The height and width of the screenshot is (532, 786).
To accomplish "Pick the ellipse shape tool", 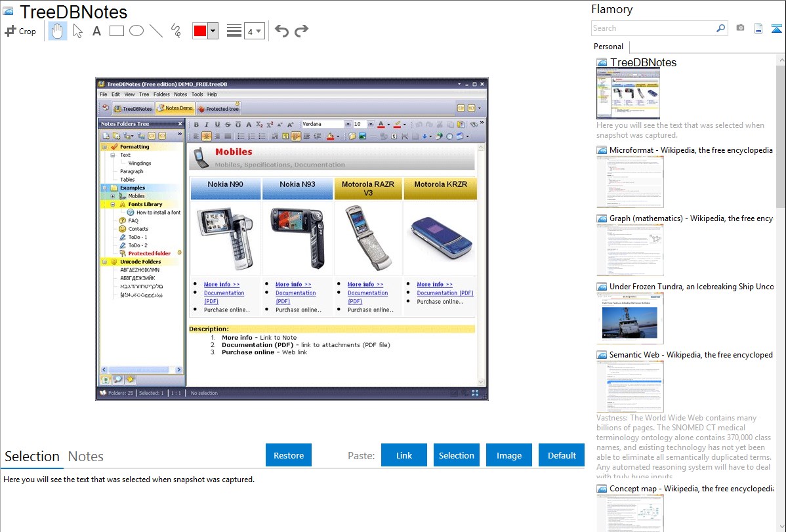I will 136,31.
